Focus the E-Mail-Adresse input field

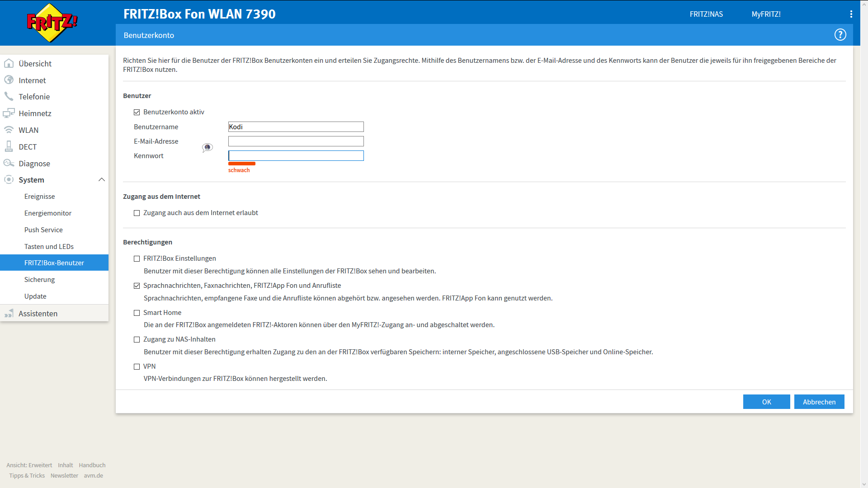[x=296, y=141]
